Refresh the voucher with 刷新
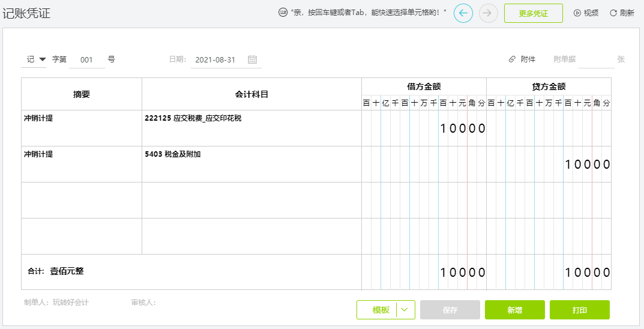Viewport: 644px width, 329px height. (x=622, y=13)
